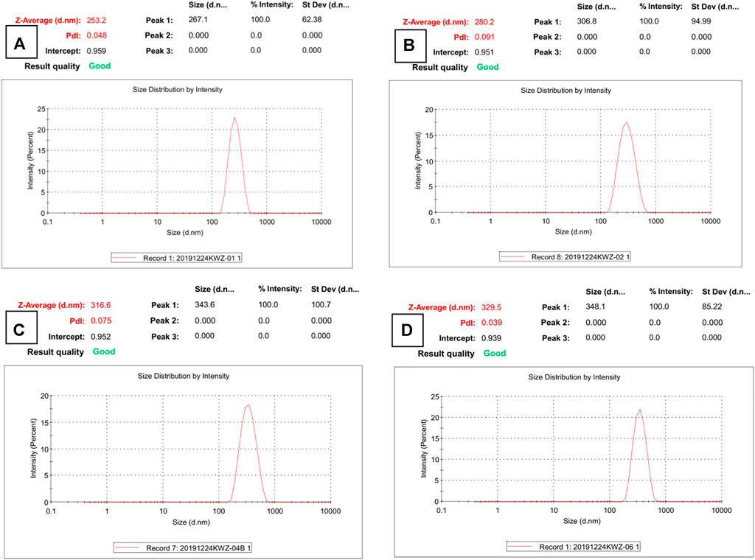Image resolution: width=755 pixels, height=560 pixels.
Task: Select the chart title above the KWZ-01 plot
Action: pyautogui.click(x=178, y=89)
